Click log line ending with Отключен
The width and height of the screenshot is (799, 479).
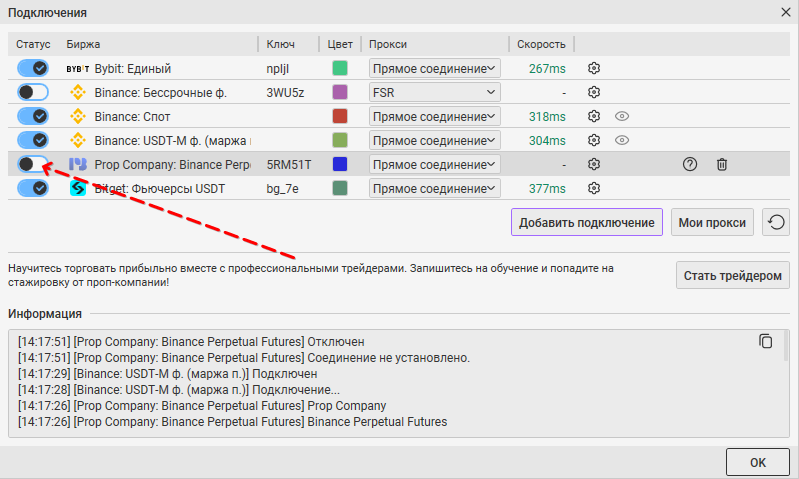tap(191, 341)
